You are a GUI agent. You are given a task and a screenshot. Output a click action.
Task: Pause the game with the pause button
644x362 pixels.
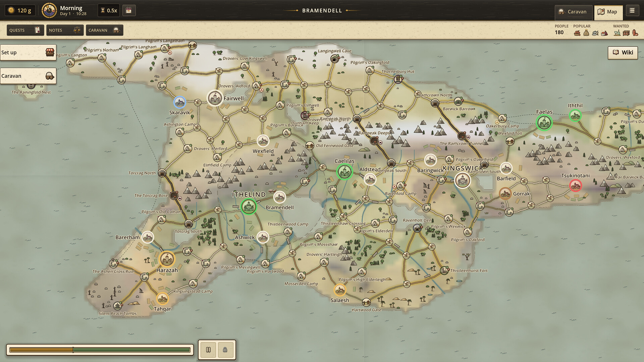(x=208, y=350)
